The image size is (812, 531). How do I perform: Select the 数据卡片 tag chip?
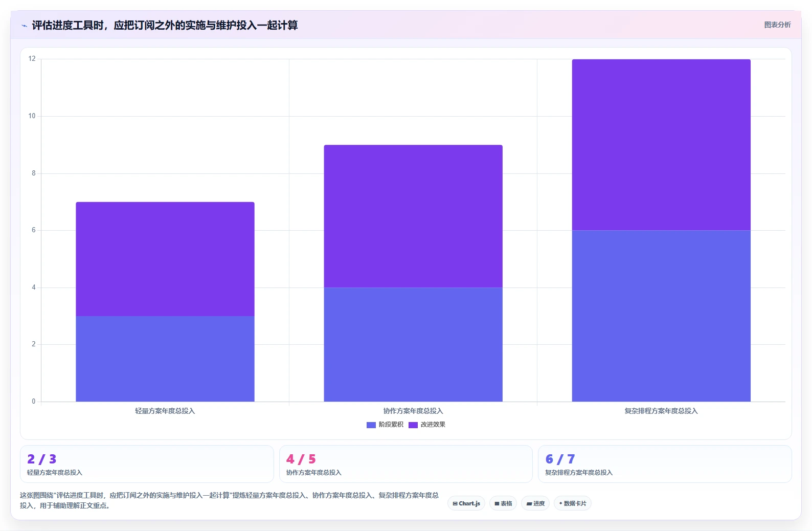pos(573,503)
